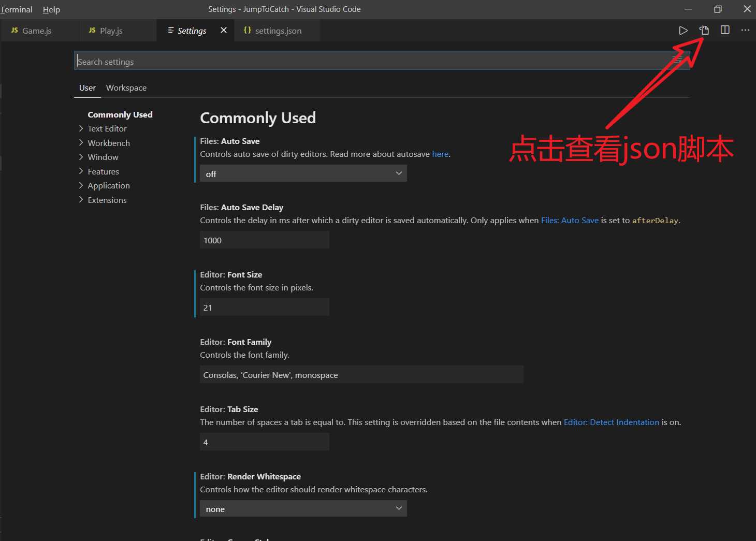Image resolution: width=756 pixels, height=541 pixels.
Task: Click the 'Files: Auto Save' setting title
Action: coord(230,141)
